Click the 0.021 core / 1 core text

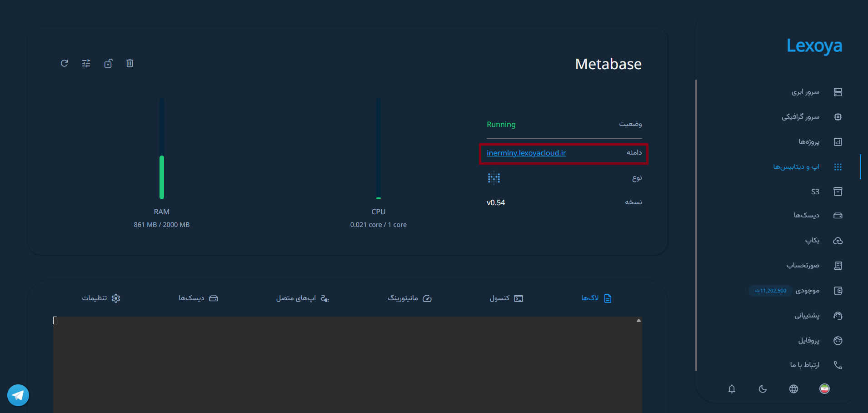(379, 225)
